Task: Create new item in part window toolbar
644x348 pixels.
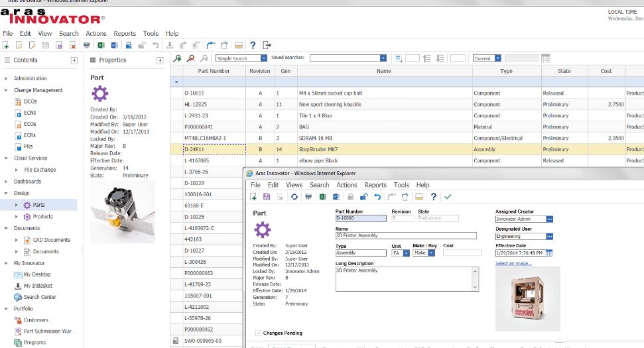Action: (253, 197)
